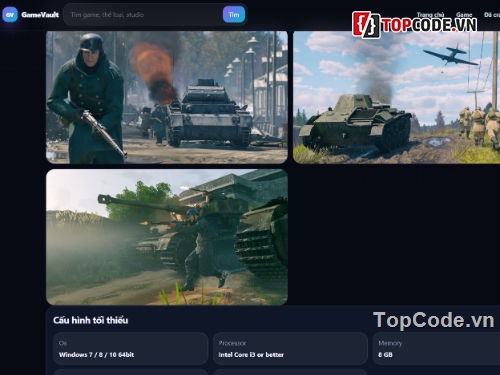Open the Game menu item
500x375 pixels.
tap(464, 15)
